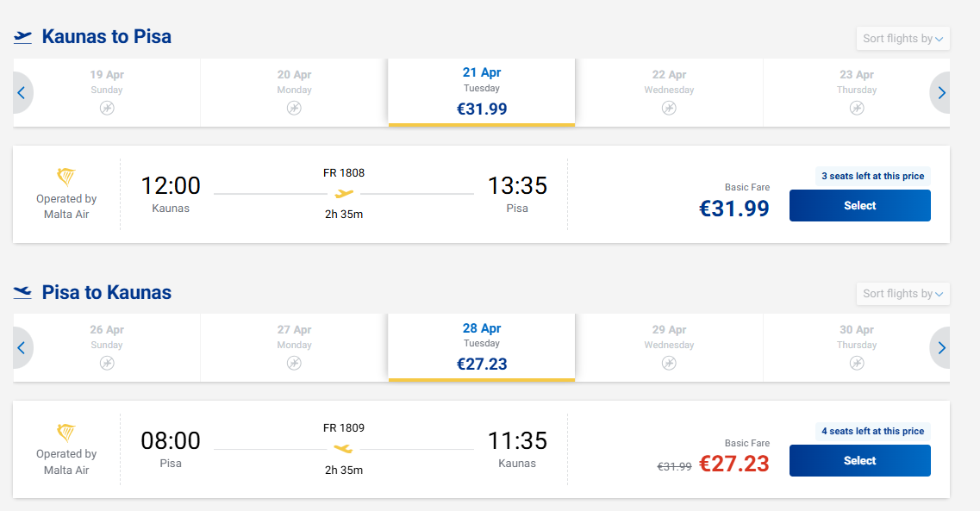This screenshot has width=980, height=511.
Task: Click the 3 seats left at this price badge
Action: (872, 176)
